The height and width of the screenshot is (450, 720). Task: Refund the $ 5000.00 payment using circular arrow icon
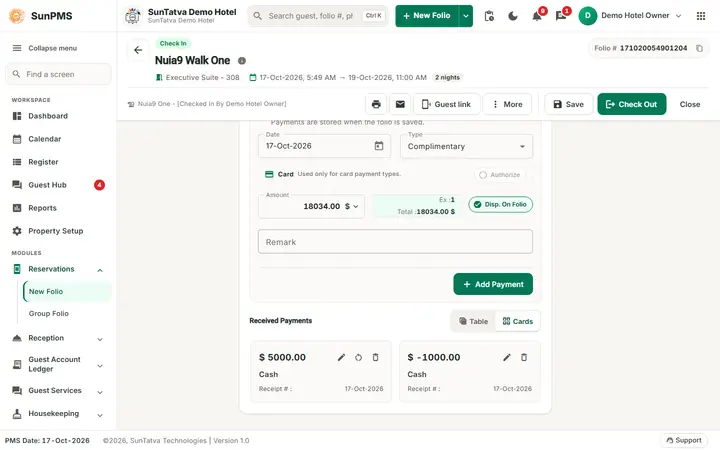(x=358, y=357)
